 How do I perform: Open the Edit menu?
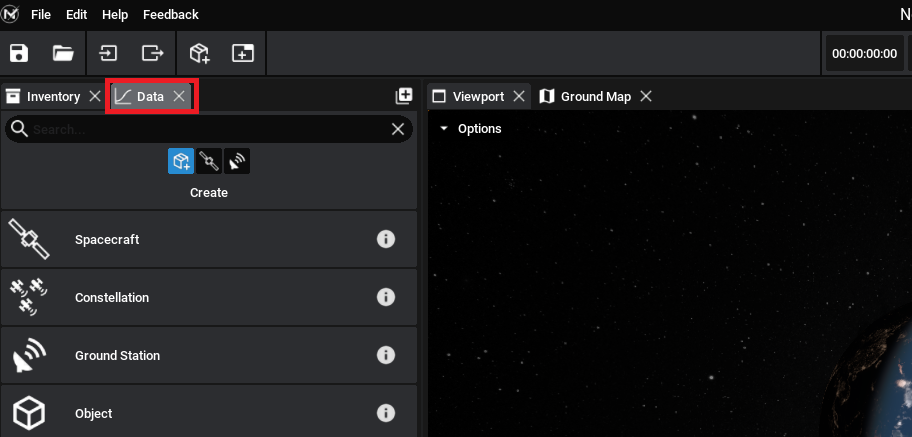(76, 15)
